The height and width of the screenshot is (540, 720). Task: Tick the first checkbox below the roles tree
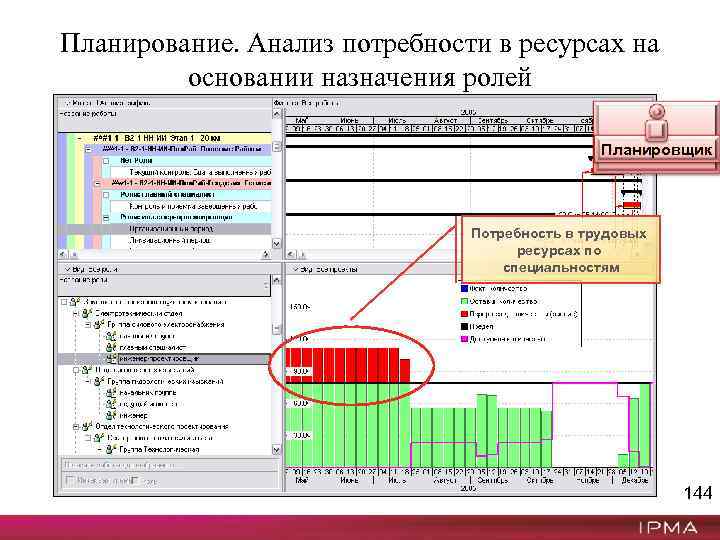pyautogui.click(x=70, y=480)
